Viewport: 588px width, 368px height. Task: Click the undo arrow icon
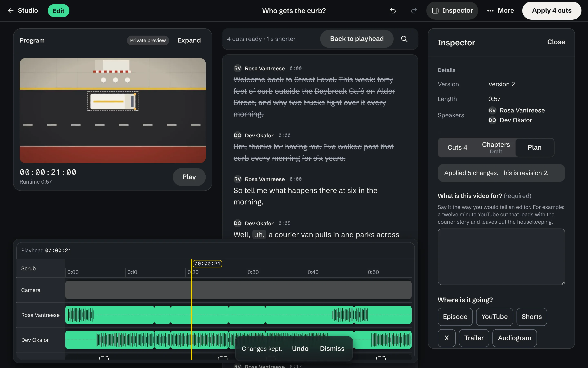point(393,11)
